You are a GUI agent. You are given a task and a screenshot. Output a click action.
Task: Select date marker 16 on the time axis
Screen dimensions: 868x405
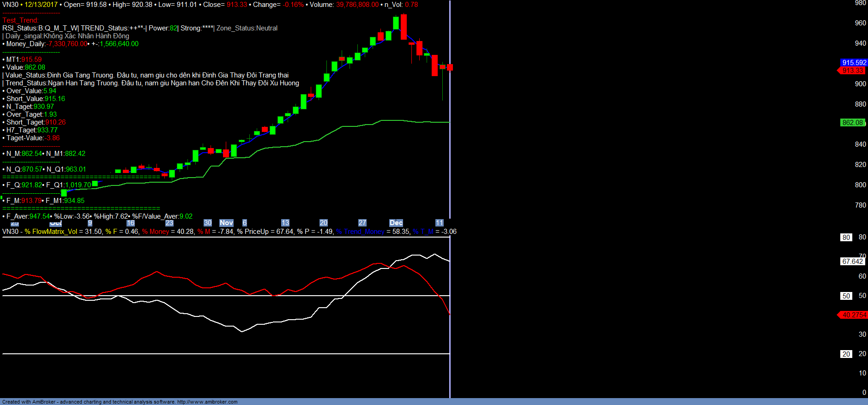(x=131, y=223)
